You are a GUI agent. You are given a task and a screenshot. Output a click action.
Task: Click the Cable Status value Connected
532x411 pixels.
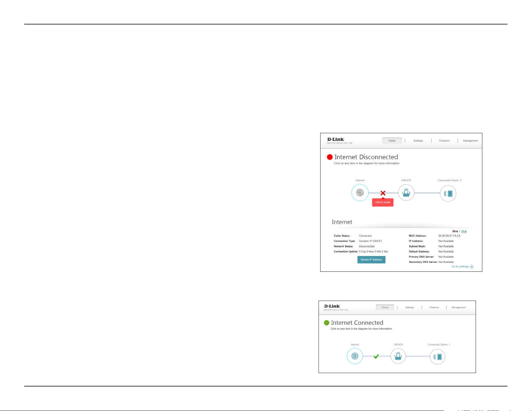point(365,236)
